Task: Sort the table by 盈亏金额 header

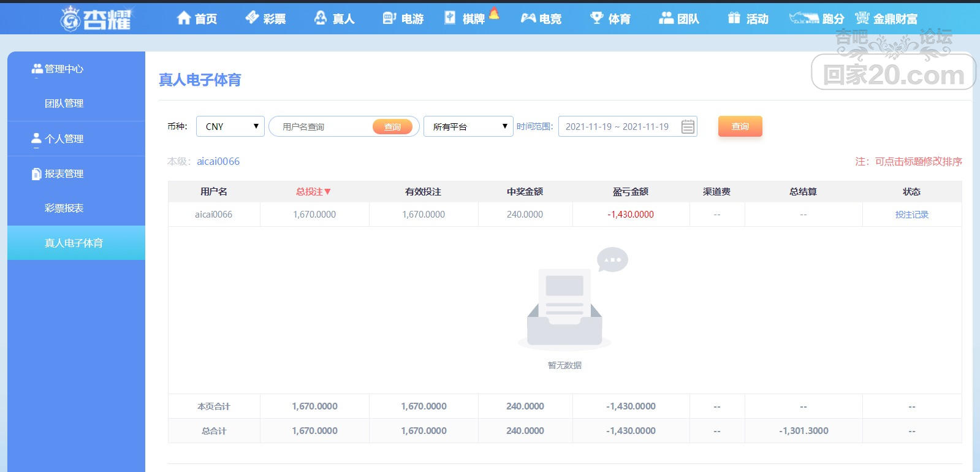Action: pos(631,191)
